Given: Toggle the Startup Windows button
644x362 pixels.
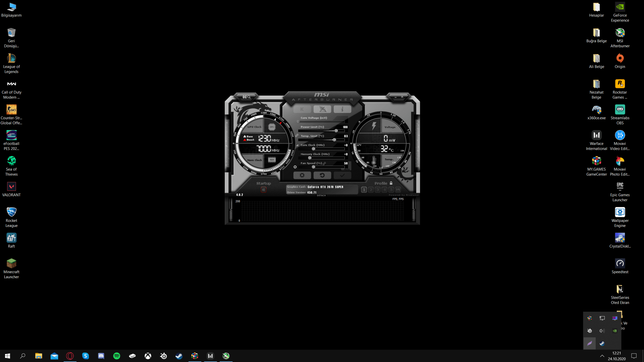Looking at the screenshot, I should click(x=264, y=190).
